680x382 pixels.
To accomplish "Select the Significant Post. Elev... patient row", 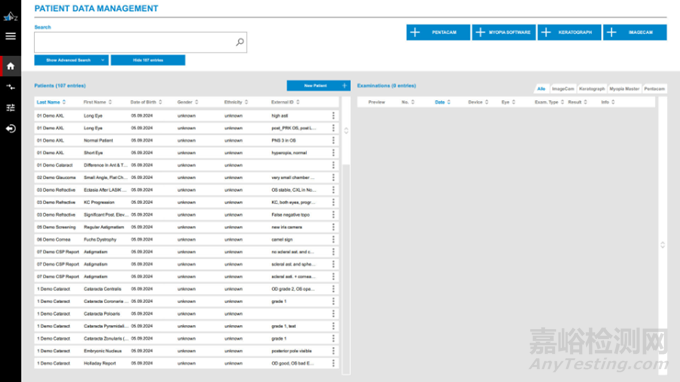I will click(x=186, y=215).
